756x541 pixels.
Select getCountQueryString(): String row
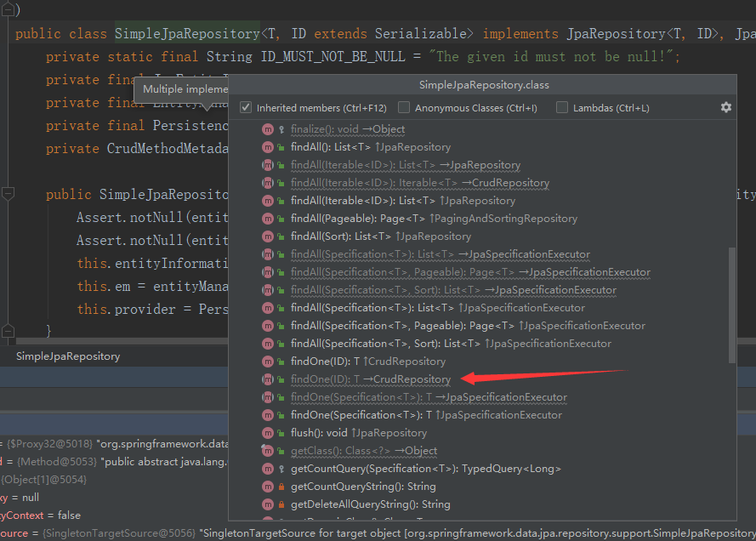tap(482, 486)
